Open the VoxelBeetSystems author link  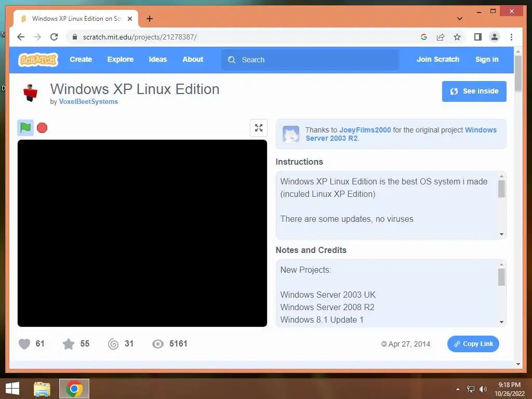point(88,101)
